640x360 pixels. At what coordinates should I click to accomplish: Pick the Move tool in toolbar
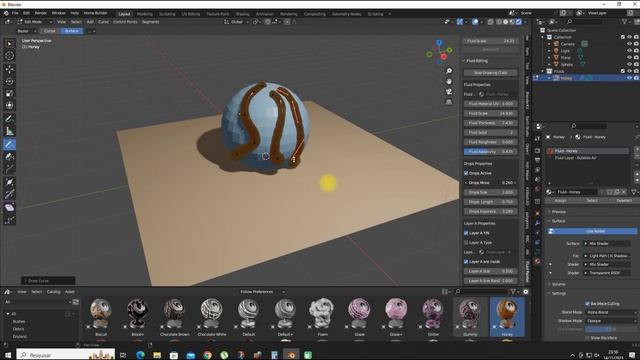pos(9,69)
